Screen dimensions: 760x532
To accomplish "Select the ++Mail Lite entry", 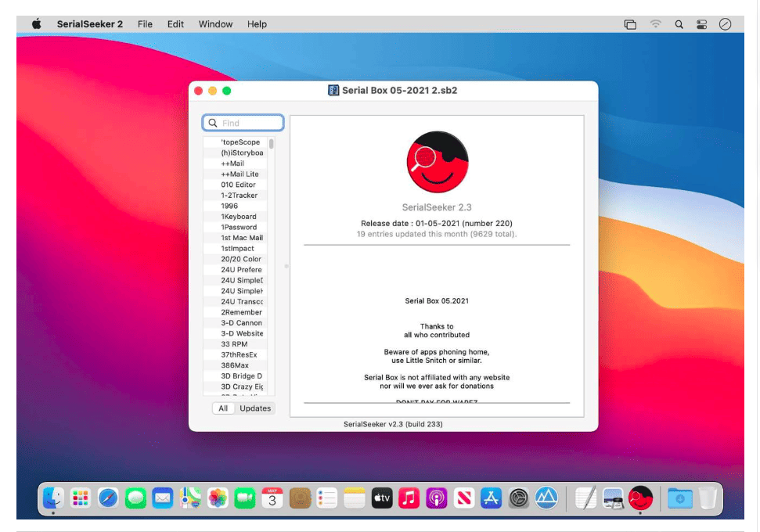I will pyautogui.click(x=235, y=174).
